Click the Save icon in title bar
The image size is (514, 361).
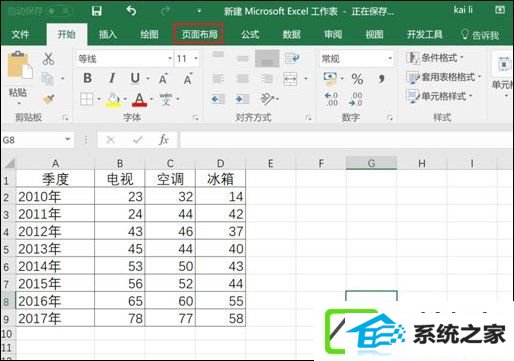tap(97, 11)
